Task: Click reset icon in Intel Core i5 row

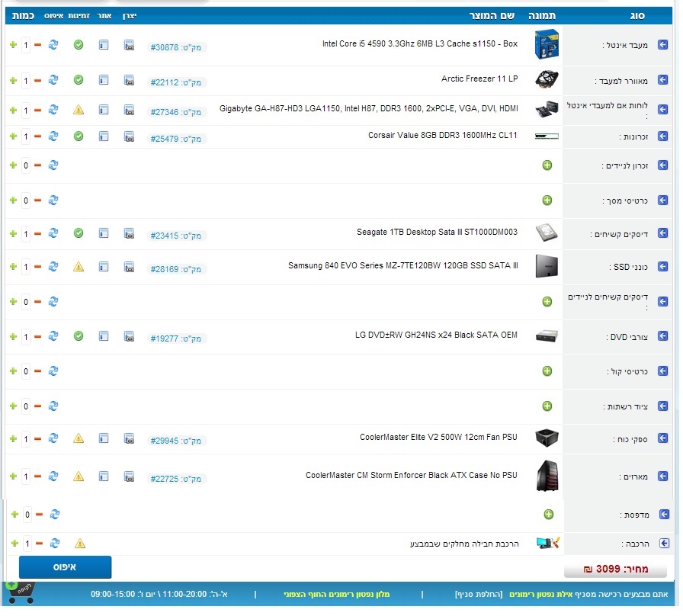Action: (x=53, y=46)
